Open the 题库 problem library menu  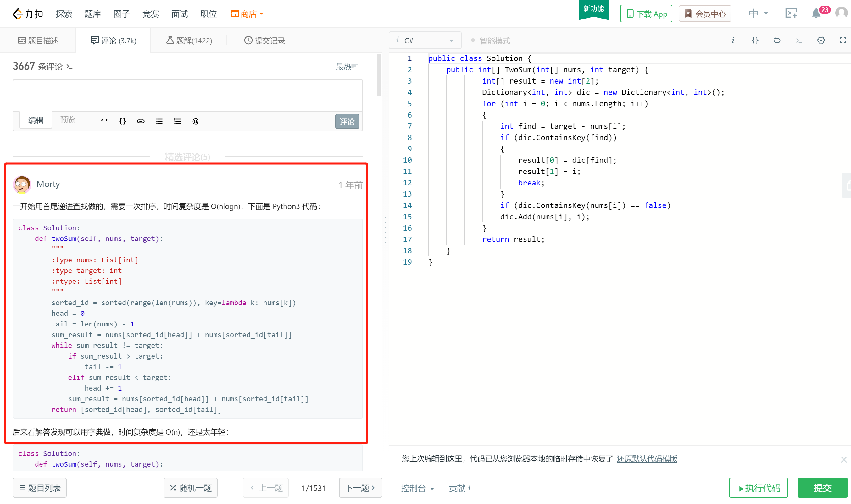coord(92,14)
